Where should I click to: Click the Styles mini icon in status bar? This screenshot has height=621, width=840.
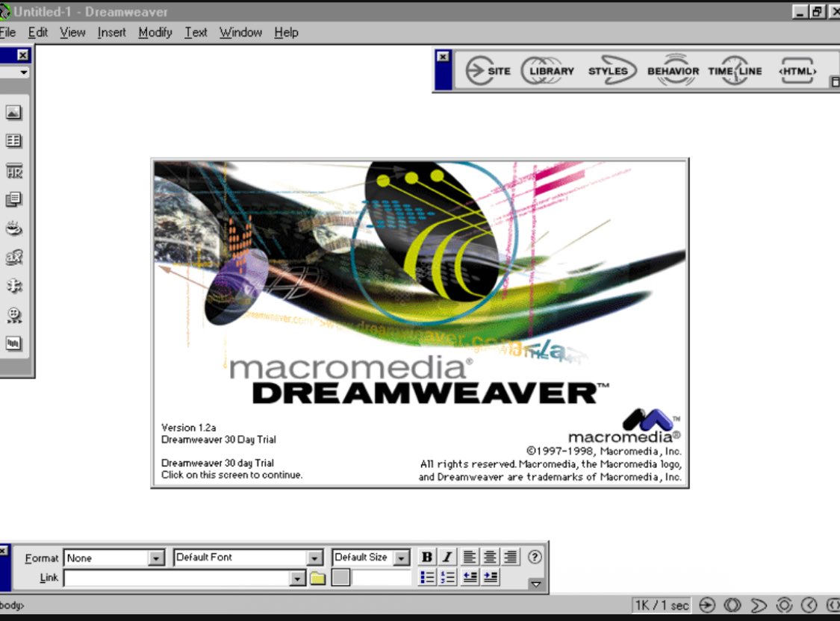[758, 605]
